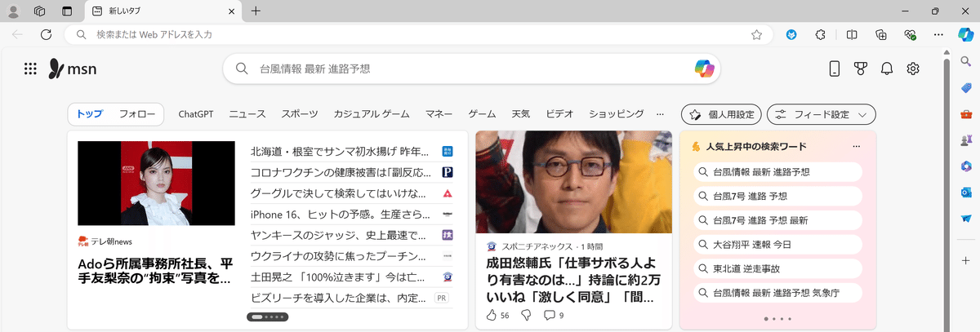Open a new tab with the plus
The width and height of the screenshot is (980, 332).
tap(256, 11)
